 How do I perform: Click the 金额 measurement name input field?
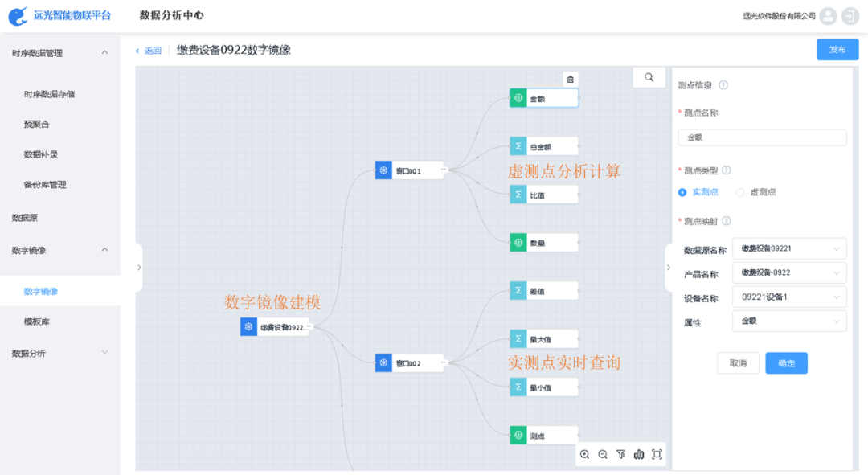pos(762,137)
